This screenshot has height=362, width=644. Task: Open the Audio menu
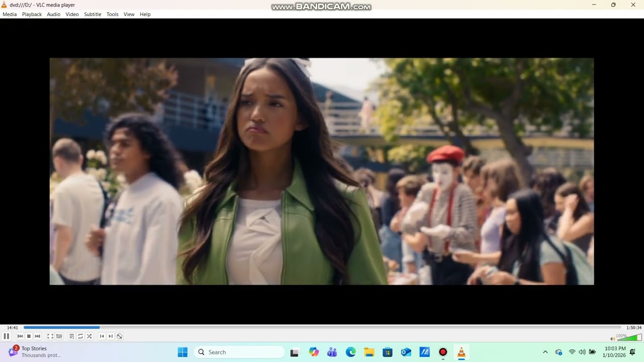click(54, 14)
